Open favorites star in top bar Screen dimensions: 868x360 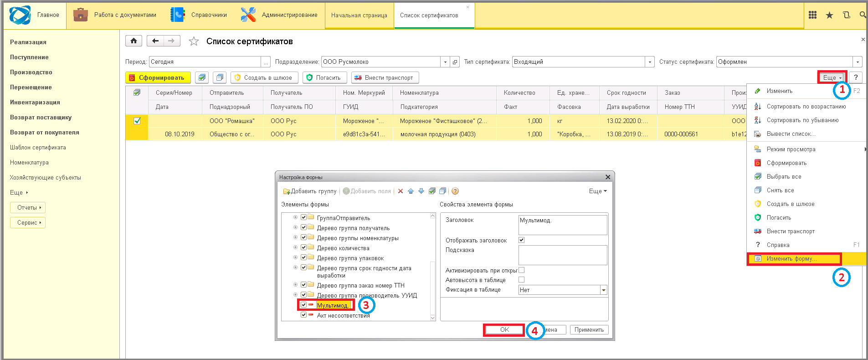829,15
